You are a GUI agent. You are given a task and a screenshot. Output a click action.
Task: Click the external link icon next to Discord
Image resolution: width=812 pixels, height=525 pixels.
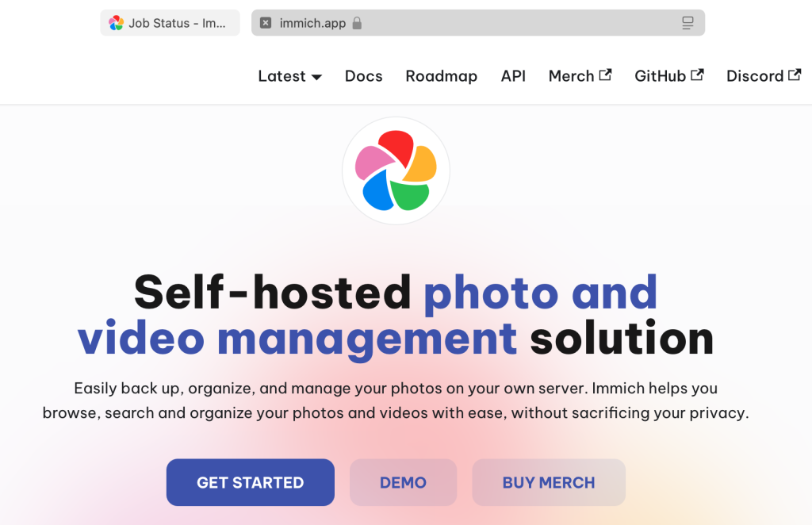(x=795, y=75)
